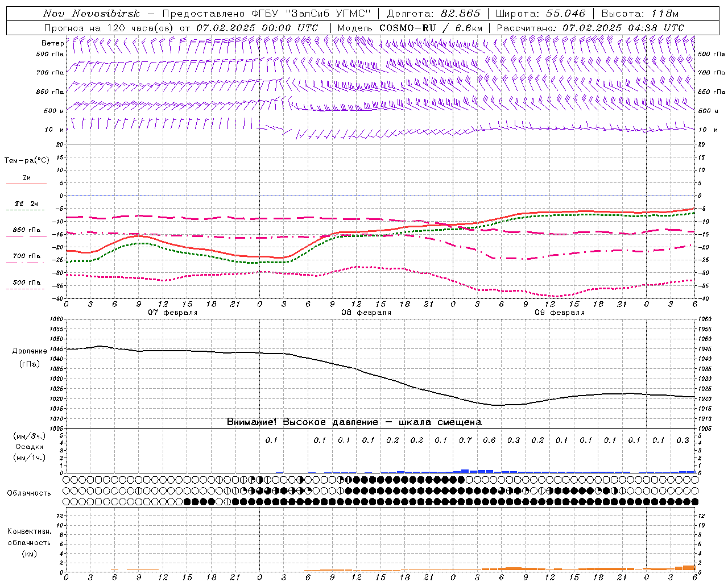Select the '(мм/3ч.)' precipitation unit label
728x582 pixels.
30,436
